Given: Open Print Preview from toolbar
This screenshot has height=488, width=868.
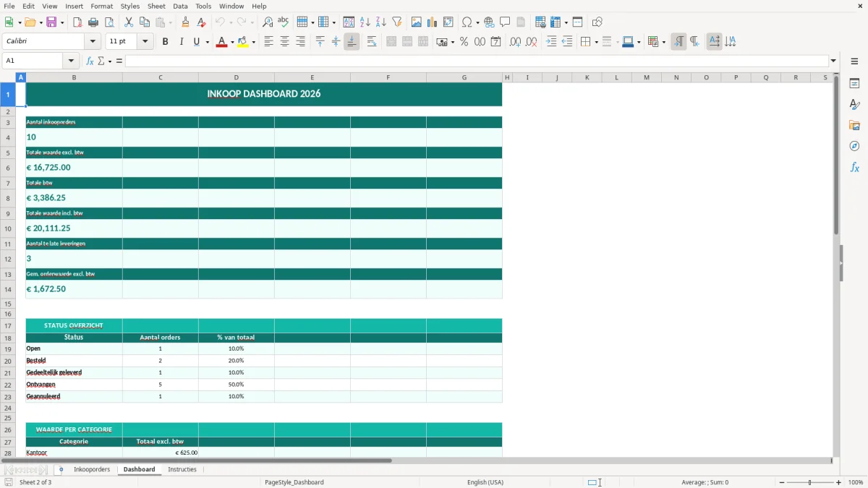Looking at the screenshot, I should pyautogui.click(x=109, y=22).
